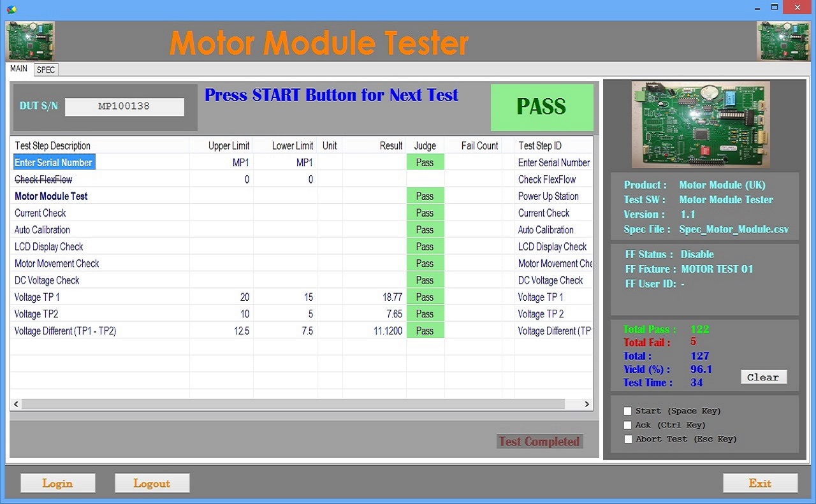The height and width of the screenshot is (504, 816).
Task: Click the right arrow of the horizontal scrollbar
Action: (x=586, y=404)
